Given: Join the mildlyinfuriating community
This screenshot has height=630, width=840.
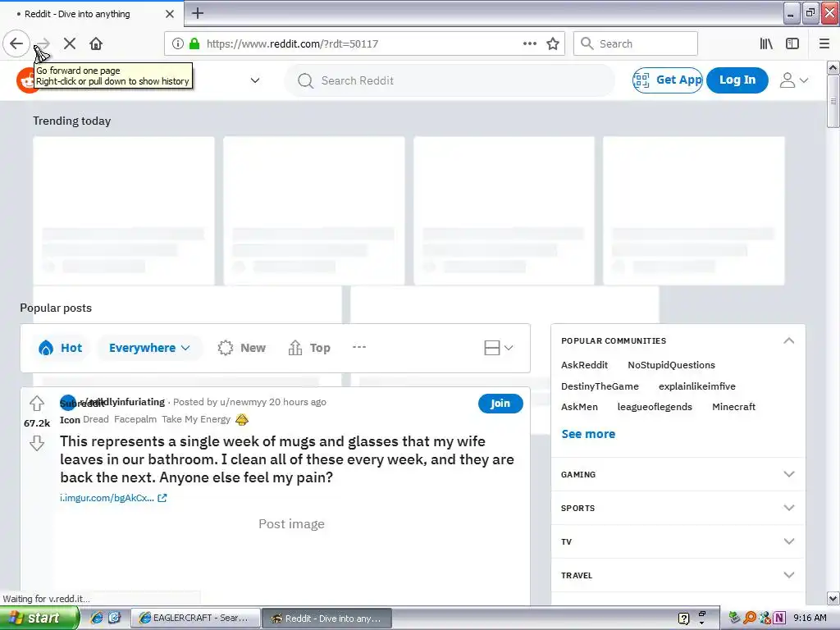Looking at the screenshot, I should pyautogui.click(x=500, y=404).
